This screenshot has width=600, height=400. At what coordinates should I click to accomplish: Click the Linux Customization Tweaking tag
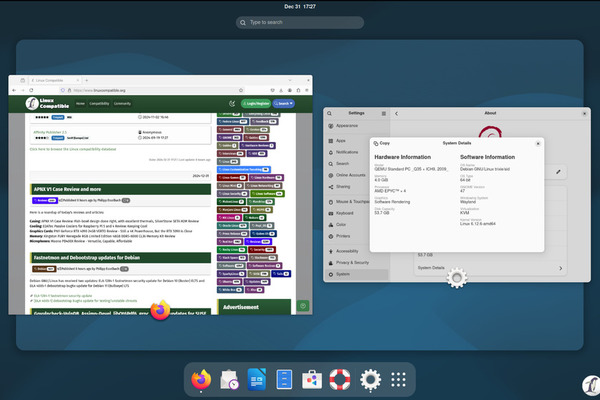(x=244, y=169)
